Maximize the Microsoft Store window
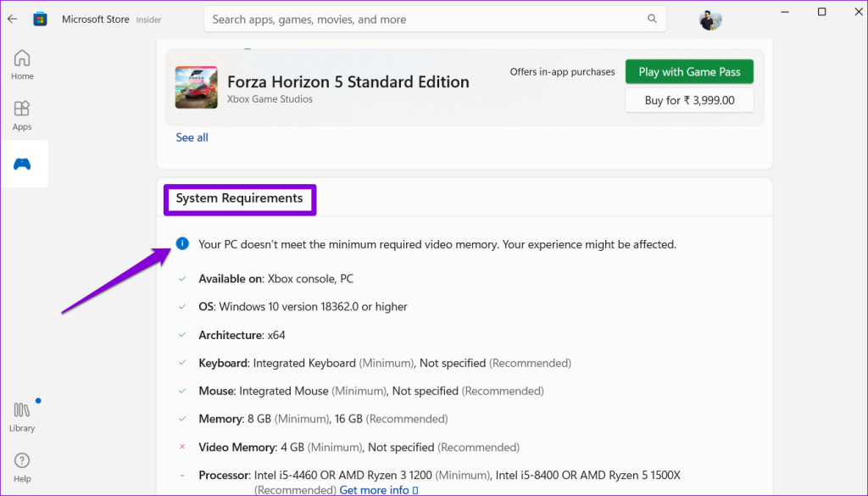Viewport: 868px width, 496px height. pos(821,12)
